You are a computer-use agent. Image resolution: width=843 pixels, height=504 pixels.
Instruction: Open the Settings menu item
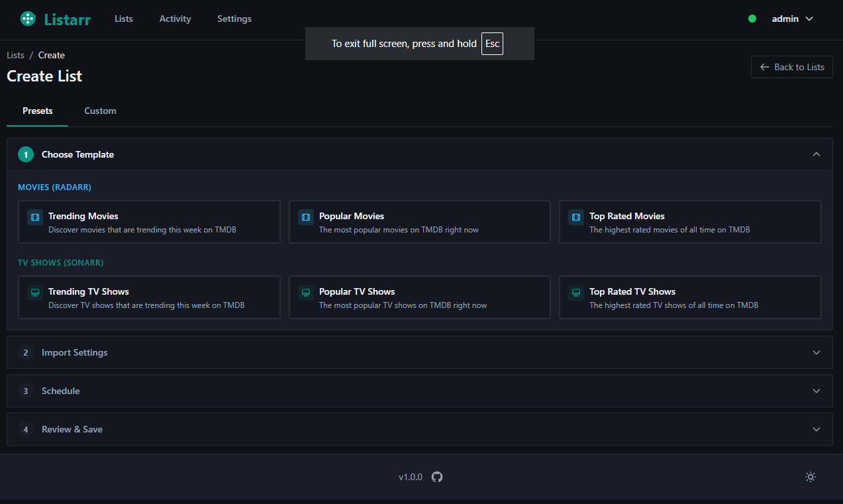pos(234,19)
